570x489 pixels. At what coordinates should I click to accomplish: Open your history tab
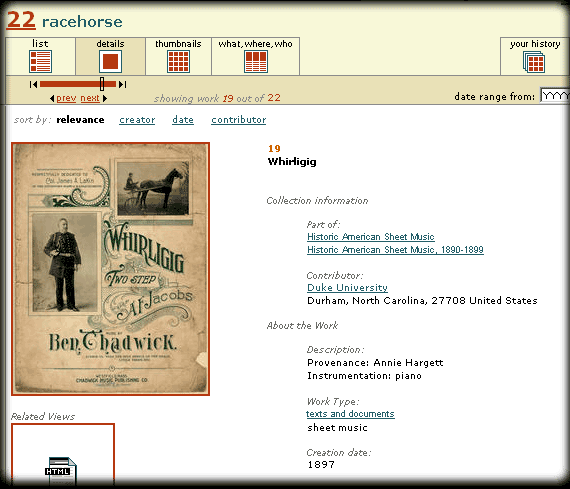(x=534, y=56)
